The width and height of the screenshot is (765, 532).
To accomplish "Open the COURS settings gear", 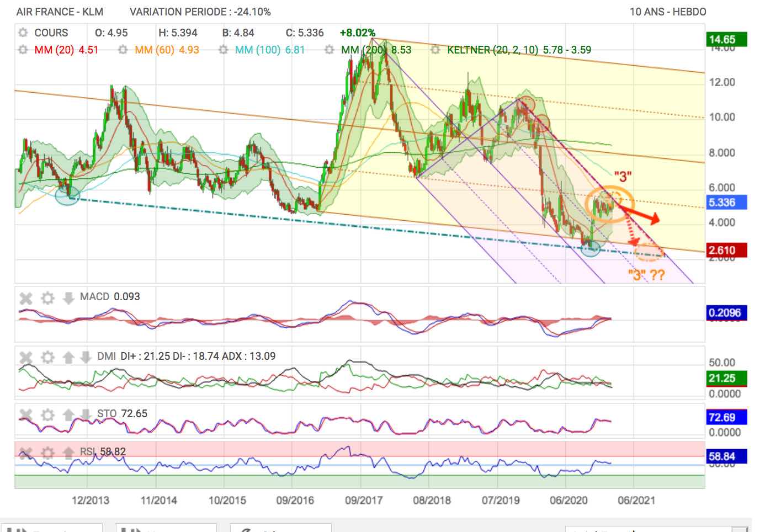I will point(23,33).
